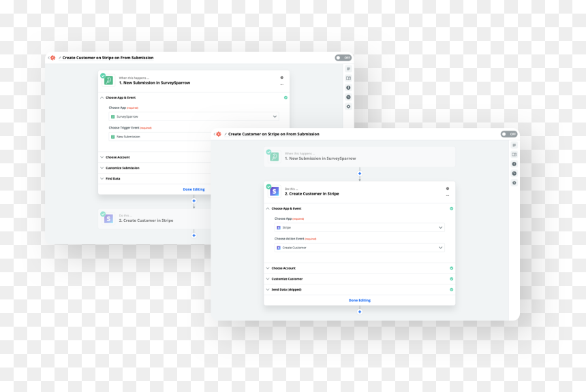Image resolution: width=586 pixels, height=392 pixels.
Task: Open history clock icon in front window sidebar
Action: pyautogui.click(x=514, y=174)
